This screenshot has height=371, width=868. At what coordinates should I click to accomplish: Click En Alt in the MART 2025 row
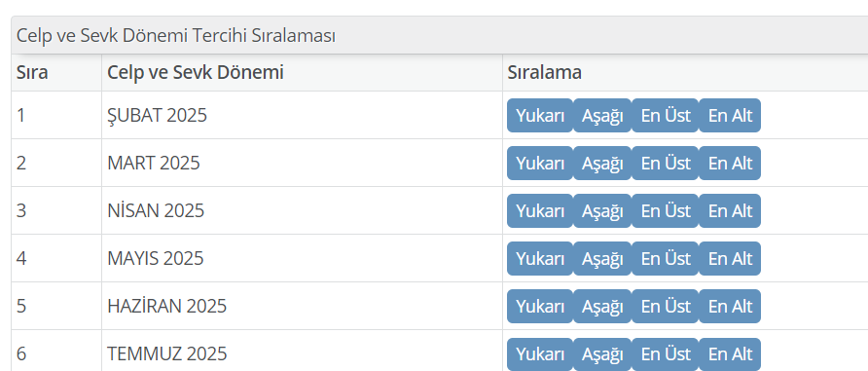(x=730, y=163)
